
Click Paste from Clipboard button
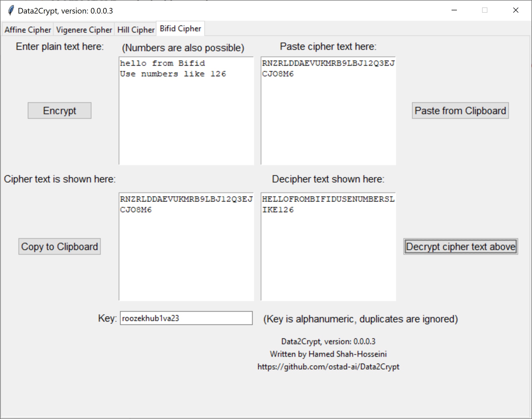pyautogui.click(x=460, y=111)
